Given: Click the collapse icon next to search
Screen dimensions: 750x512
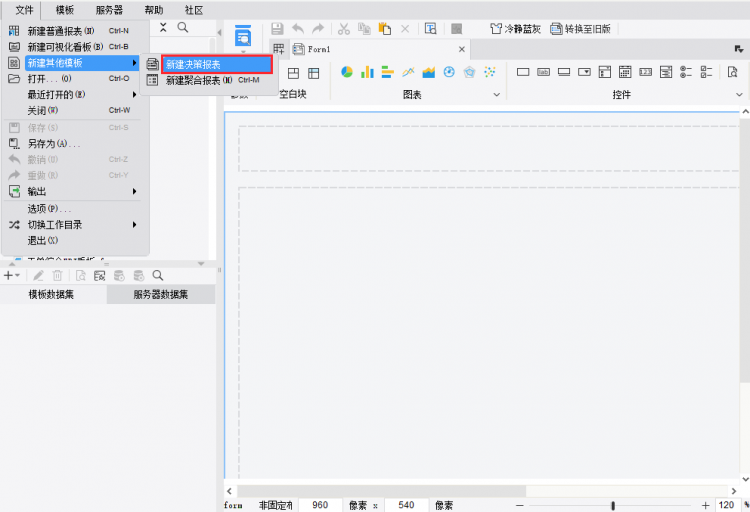Looking at the screenshot, I should 163,27.
